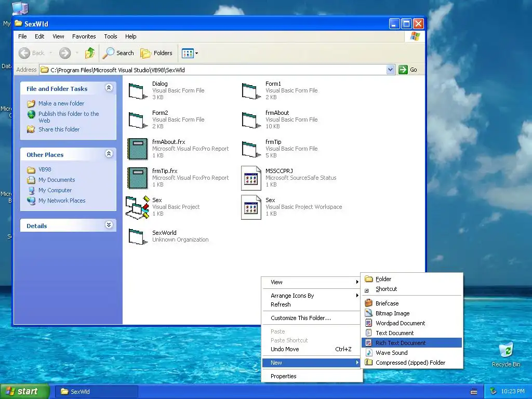Open the Search pane
The image size is (532, 399).
point(118,53)
